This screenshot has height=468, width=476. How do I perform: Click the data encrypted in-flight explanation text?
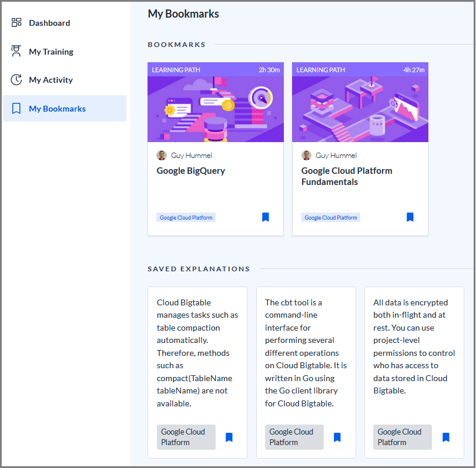click(414, 346)
